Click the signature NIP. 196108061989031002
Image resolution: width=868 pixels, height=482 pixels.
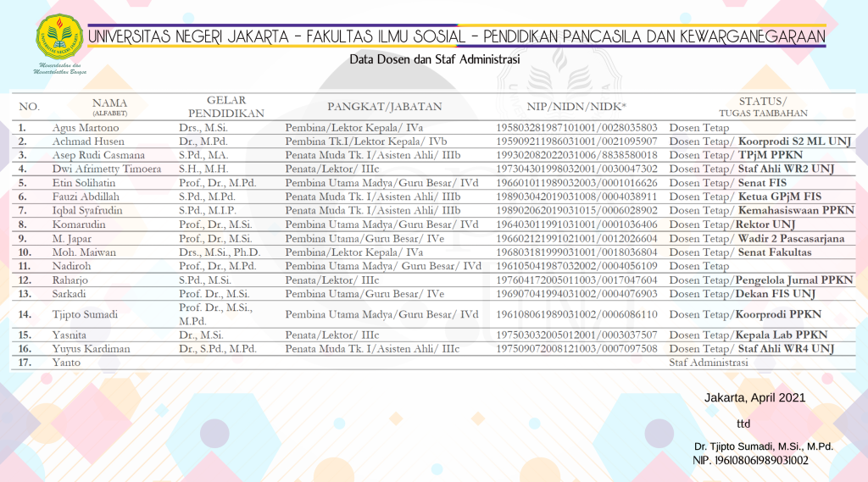(750, 461)
